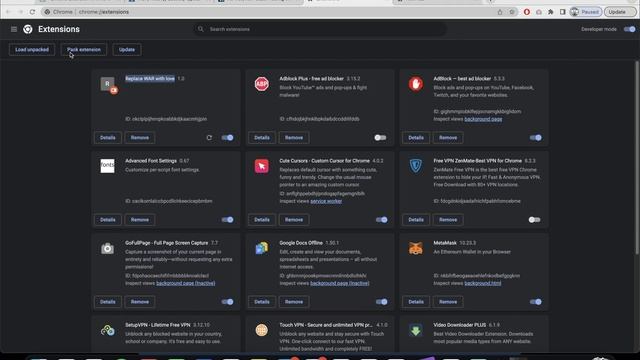Click the Update extensions button
This screenshot has width=640, height=360.
127,49
